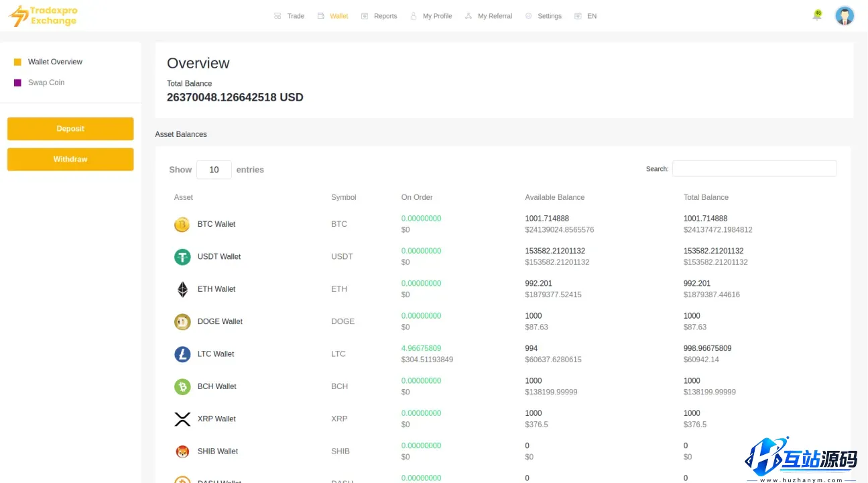
Task: Open the Trade menu
Action: pyautogui.click(x=296, y=16)
